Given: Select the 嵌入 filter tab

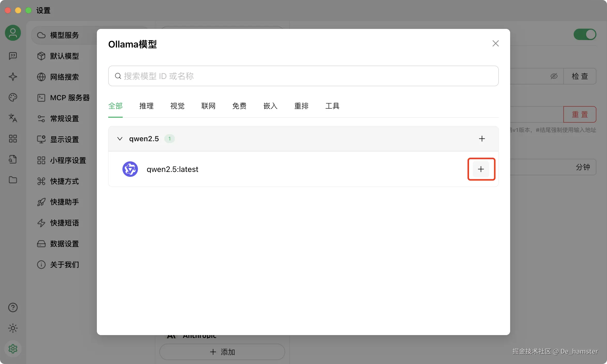Looking at the screenshot, I should click(270, 106).
